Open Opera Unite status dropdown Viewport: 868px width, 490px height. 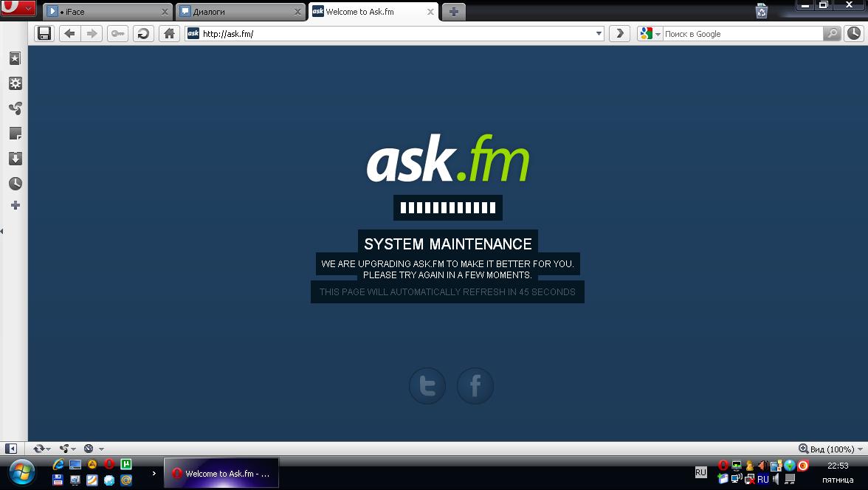click(x=68, y=449)
